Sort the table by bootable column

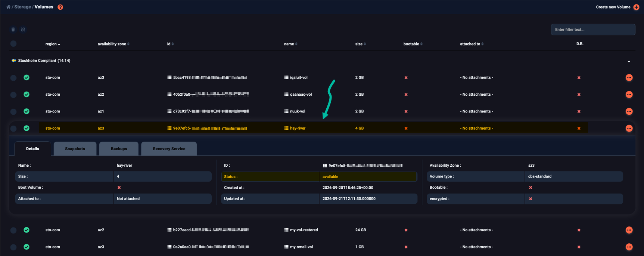pos(413,44)
